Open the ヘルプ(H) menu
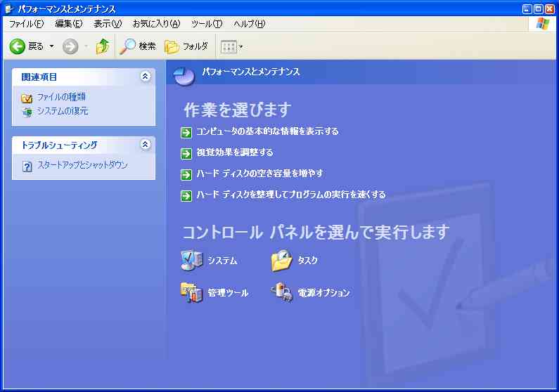Viewport: 559px width, 392px height. pyautogui.click(x=249, y=24)
